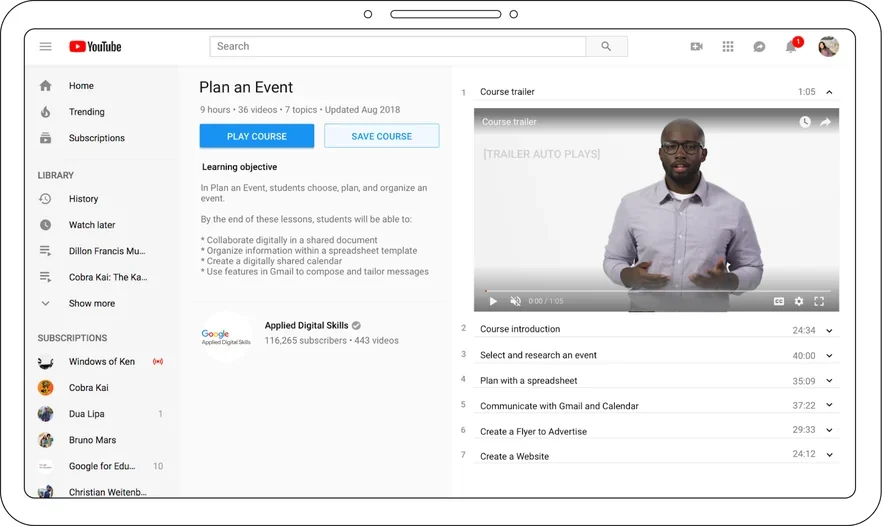Viewport: 884px width, 526px height.
Task: Open player settings gear
Action: pyautogui.click(x=799, y=301)
